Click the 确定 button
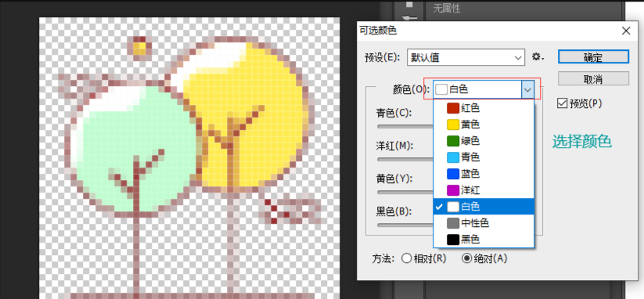 (x=593, y=57)
